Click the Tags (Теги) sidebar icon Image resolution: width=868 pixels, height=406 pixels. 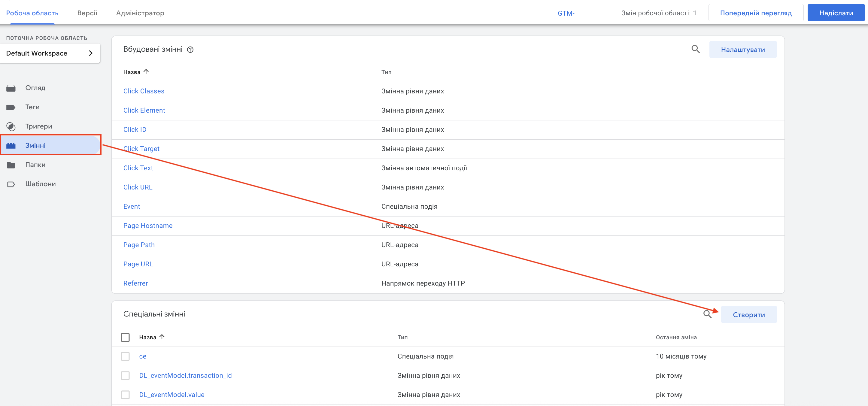point(11,107)
